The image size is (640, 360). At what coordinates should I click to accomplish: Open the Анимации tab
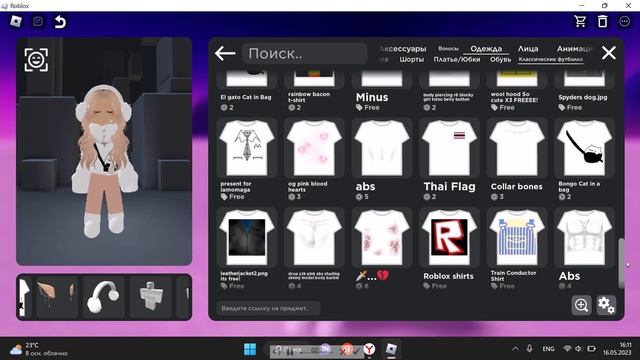pyautogui.click(x=574, y=49)
